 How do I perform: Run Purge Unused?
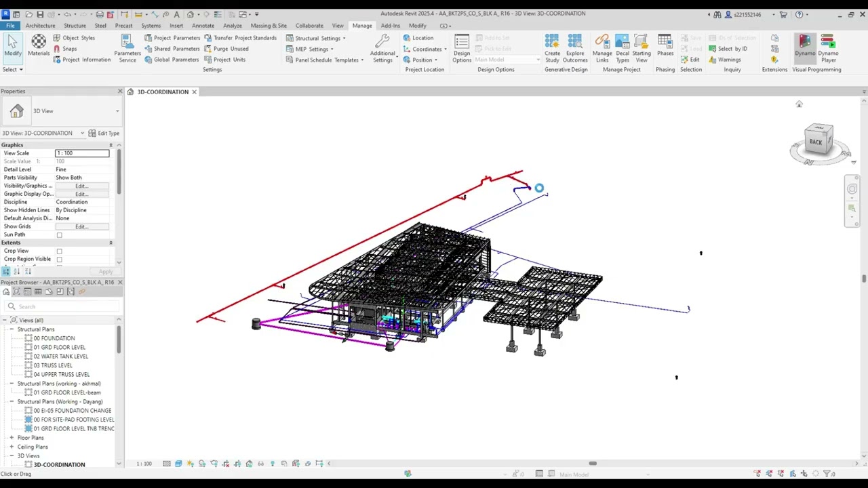(226, 49)
